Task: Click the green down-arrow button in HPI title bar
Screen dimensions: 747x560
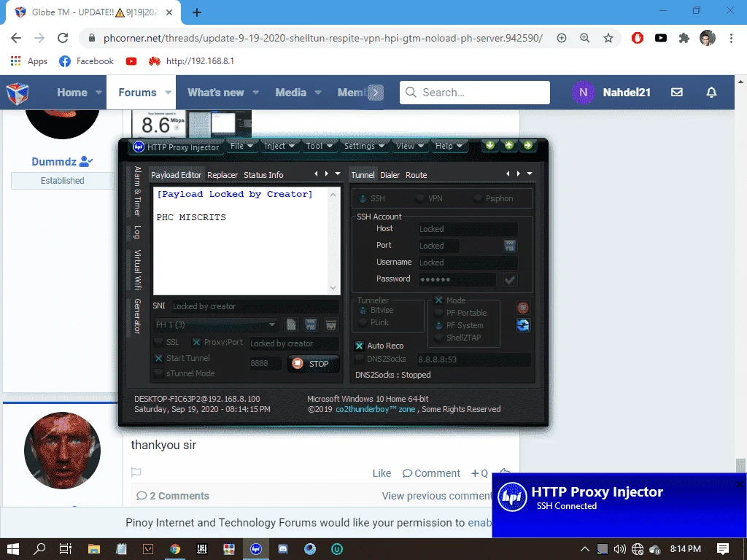Action: coord(489,145)
